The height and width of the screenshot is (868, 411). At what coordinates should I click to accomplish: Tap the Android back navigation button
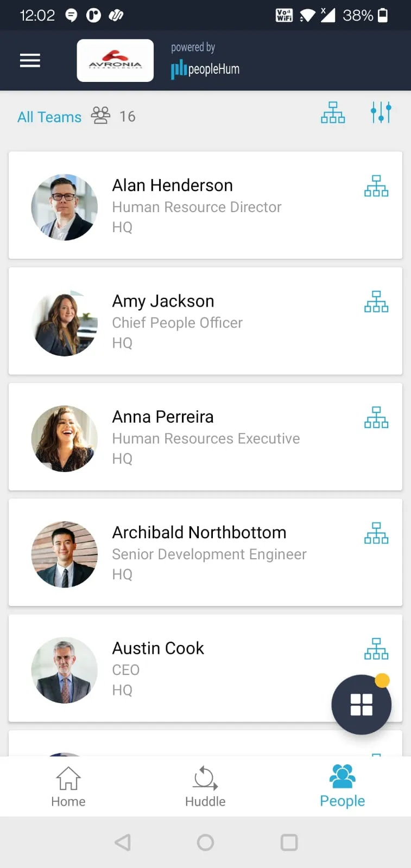[123, 843]
